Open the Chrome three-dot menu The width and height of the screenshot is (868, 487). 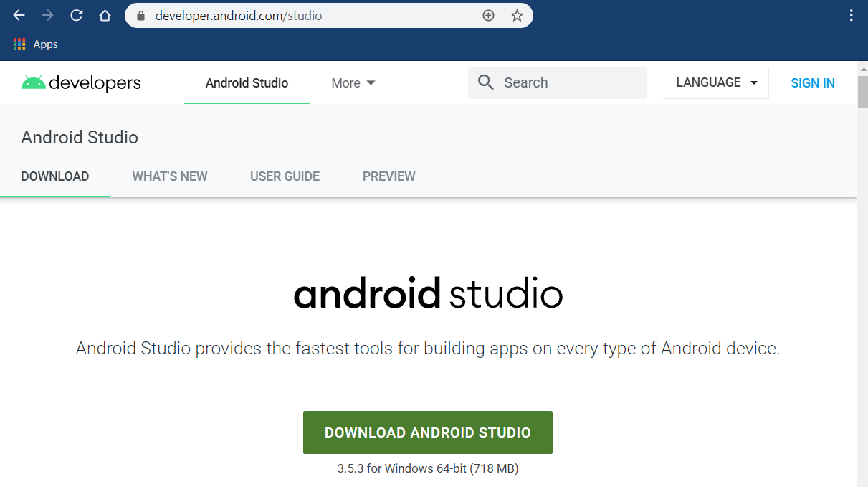852,15
